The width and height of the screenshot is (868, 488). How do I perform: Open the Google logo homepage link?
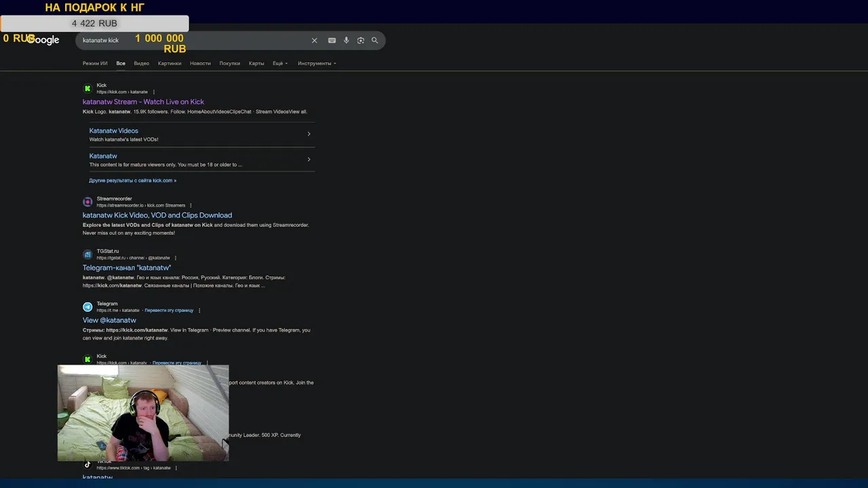coord(43,40)
